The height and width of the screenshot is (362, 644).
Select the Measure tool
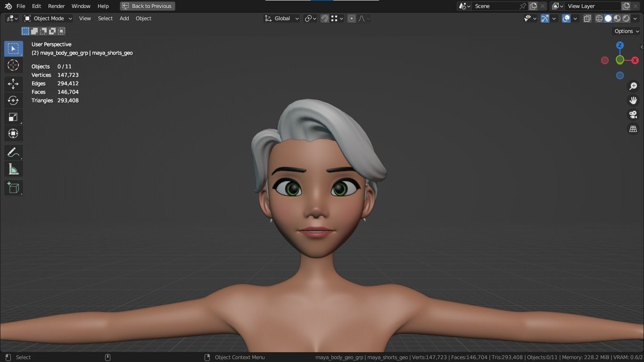pos(13,169)
